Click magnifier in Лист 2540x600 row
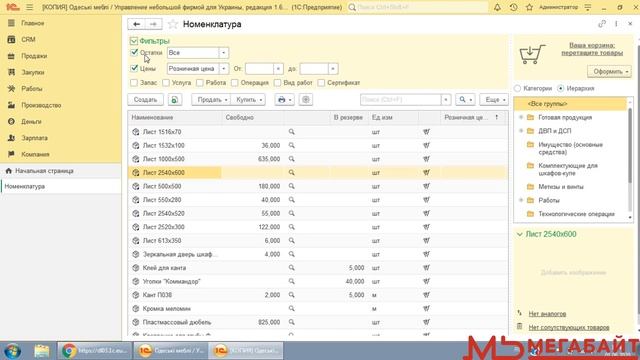The image size is (640, 360). [291, 173]
